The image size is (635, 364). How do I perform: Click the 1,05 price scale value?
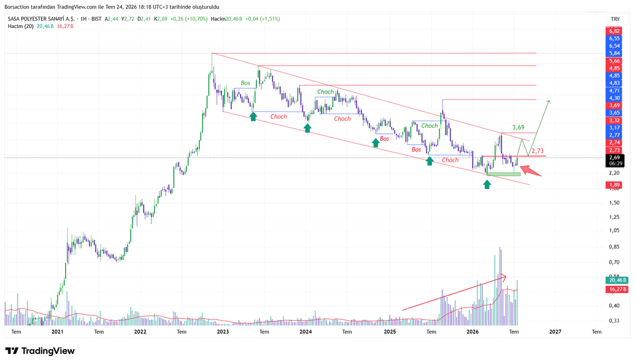(614, 231)
